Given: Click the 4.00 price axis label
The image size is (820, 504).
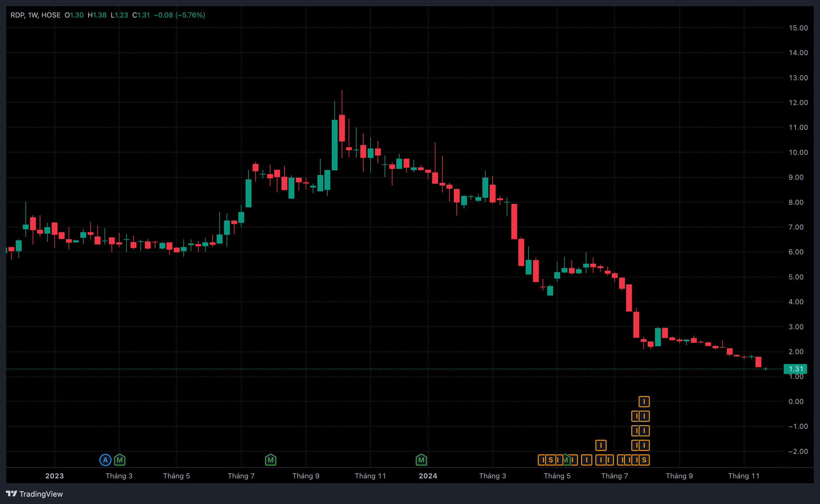Looking at the screenshot, I should pos(796,302).
